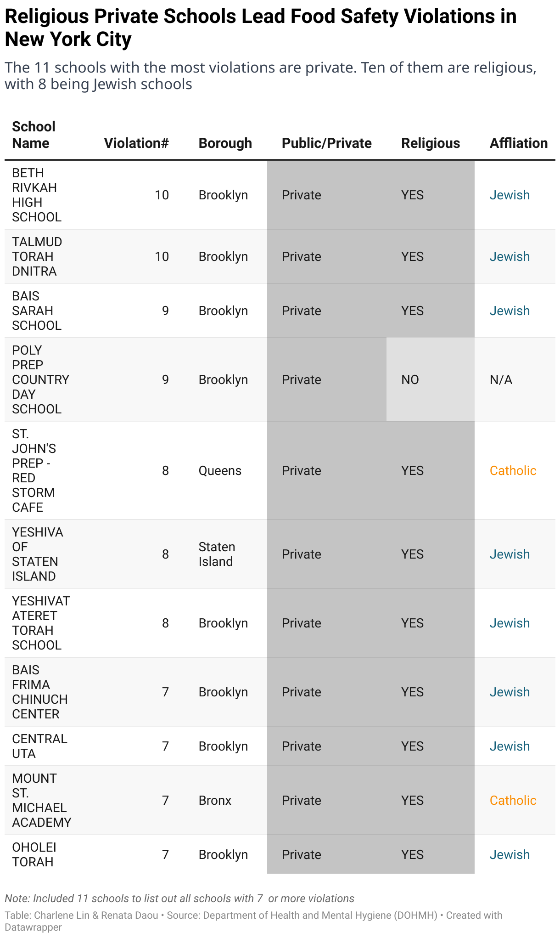Click the School Name column header
Viewport: 560px width, 938px height.
pyautogui.click(x=34, y=135)
